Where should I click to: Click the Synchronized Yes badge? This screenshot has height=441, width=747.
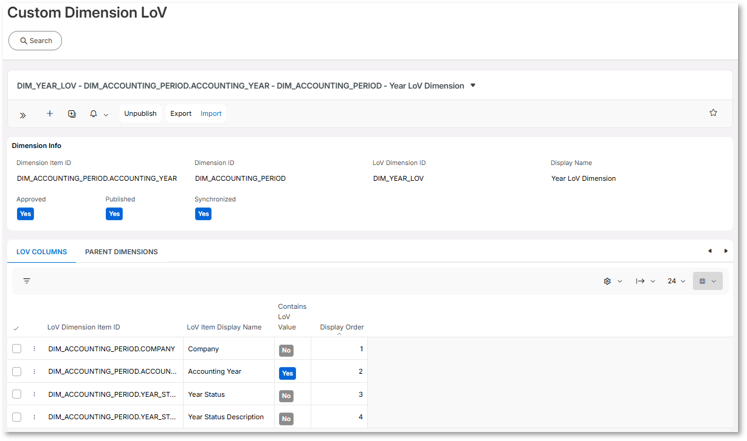pyautogui.click(x=203, y=214)
